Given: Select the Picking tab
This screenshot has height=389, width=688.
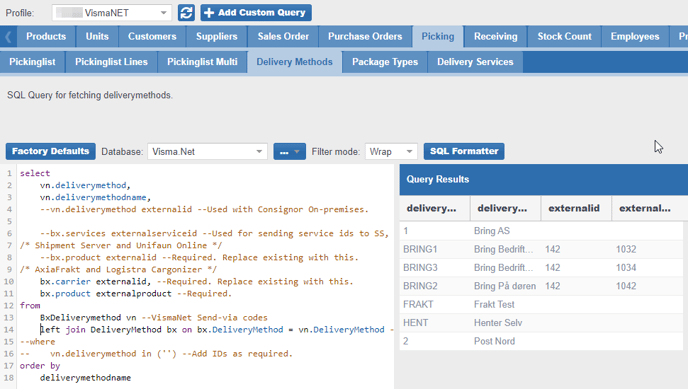Looking at the screenshot, I should coord(438,36).
